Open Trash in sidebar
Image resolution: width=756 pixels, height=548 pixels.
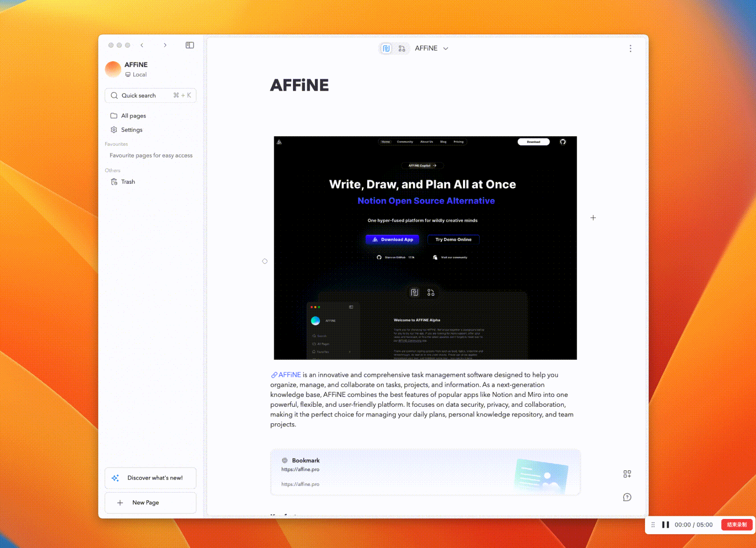[x=150, y=181]
